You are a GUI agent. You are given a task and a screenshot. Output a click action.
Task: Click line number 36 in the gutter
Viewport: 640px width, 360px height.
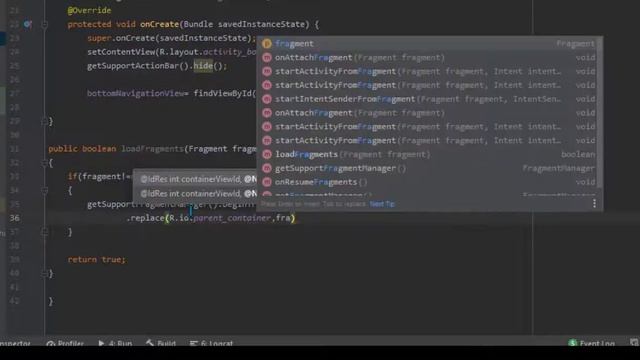pos(14,218)
